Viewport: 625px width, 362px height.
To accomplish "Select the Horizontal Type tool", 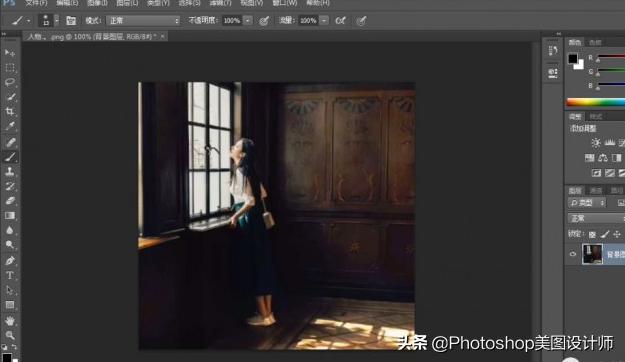I will point(10,275).
